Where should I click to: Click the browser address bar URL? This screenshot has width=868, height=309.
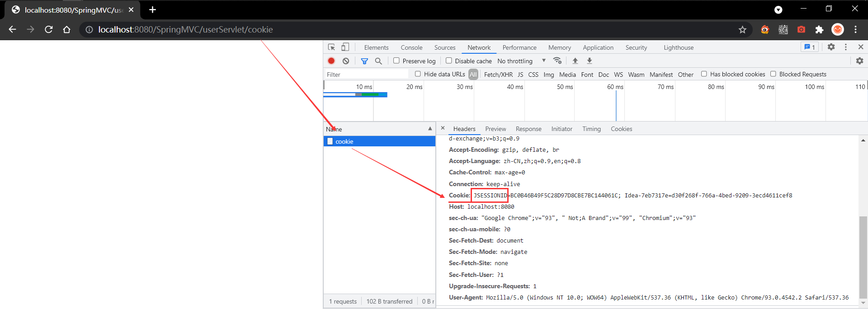tap(185, 29)
